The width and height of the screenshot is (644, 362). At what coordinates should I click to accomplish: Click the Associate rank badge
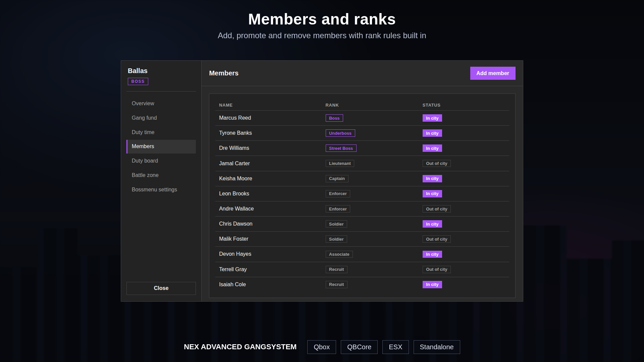coord(339,254)
